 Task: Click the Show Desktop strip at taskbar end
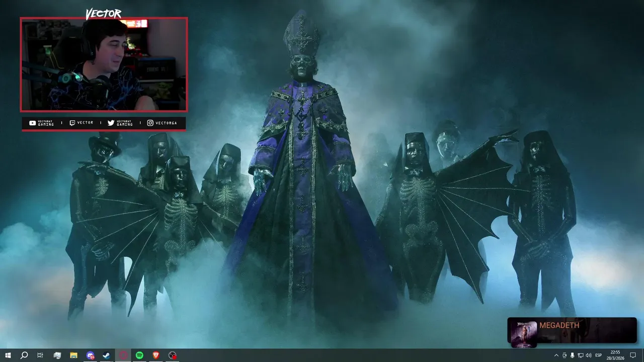pos(642,355)
